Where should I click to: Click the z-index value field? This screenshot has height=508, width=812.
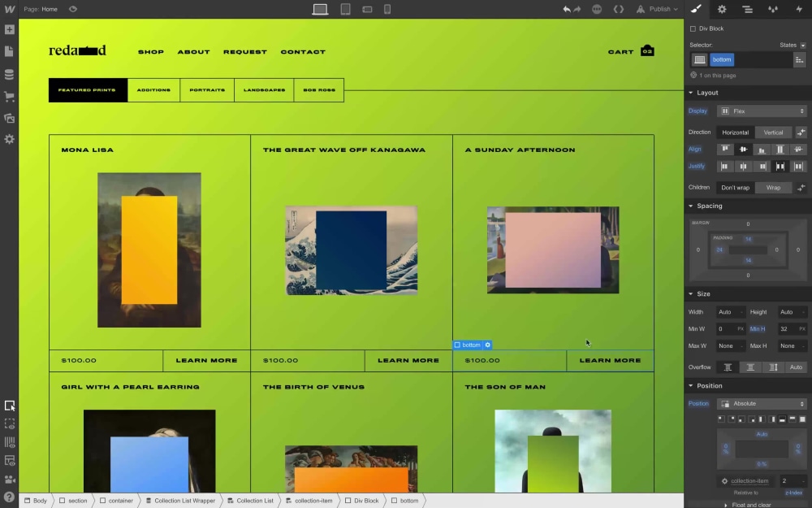793,481
